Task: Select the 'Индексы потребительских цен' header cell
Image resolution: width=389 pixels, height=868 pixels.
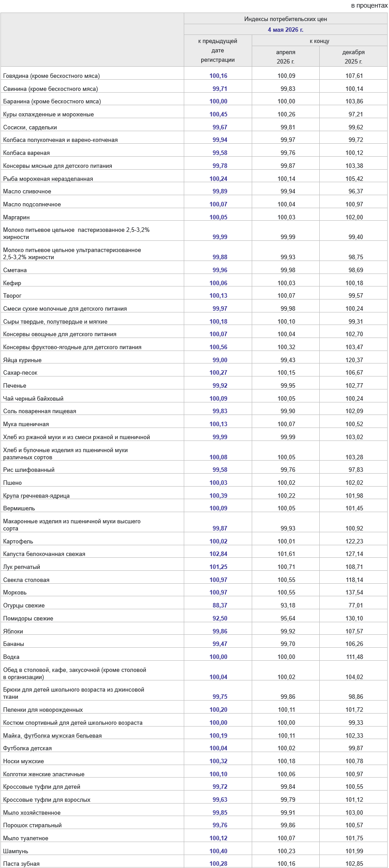Action: (x=285, y=19)
